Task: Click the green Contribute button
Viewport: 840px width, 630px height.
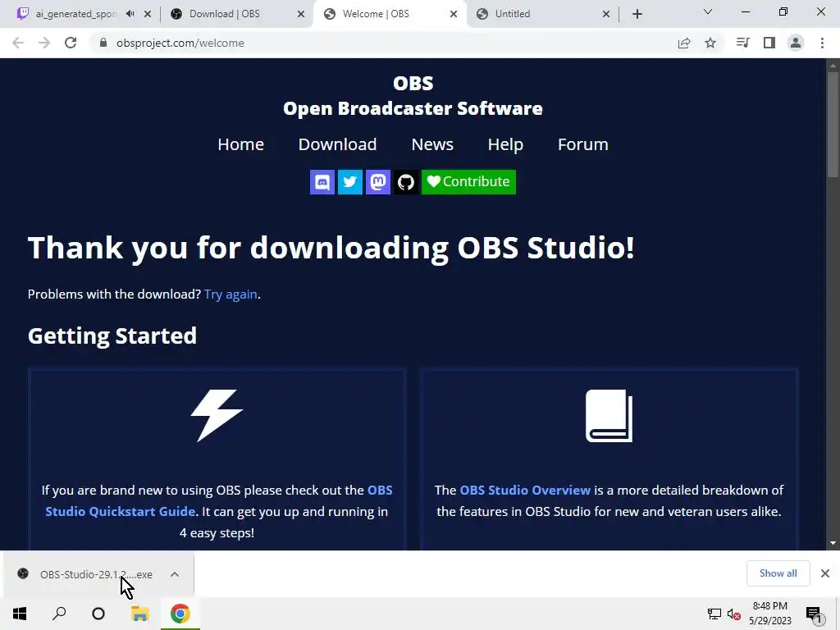Action: click(468, 182)
